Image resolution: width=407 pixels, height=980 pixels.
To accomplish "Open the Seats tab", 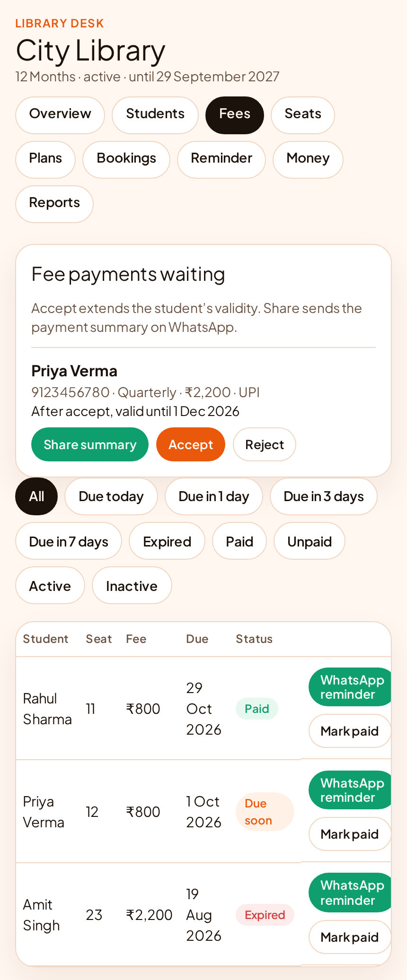I will click(x=303, y=115).
